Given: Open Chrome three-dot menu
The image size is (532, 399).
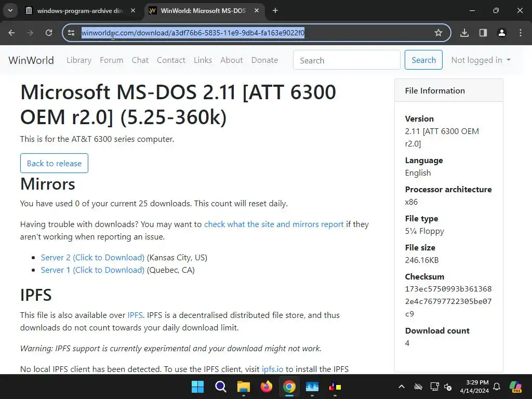Looking at the screenshot, I should (x=521, y=33).
